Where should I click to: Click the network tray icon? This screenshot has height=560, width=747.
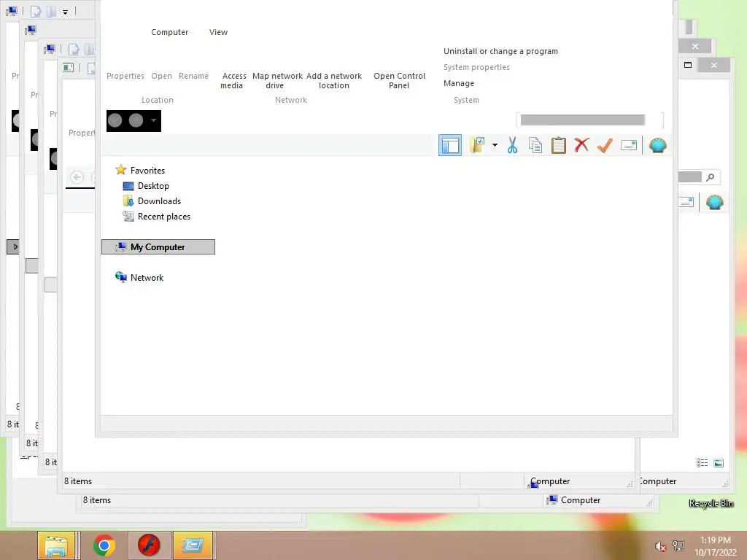click(x=678, y=545)
